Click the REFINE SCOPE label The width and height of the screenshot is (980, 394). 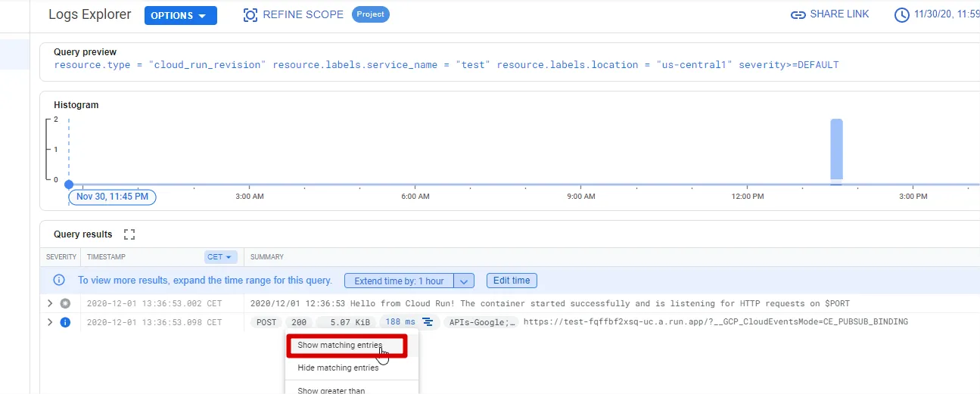coord(303,14)
